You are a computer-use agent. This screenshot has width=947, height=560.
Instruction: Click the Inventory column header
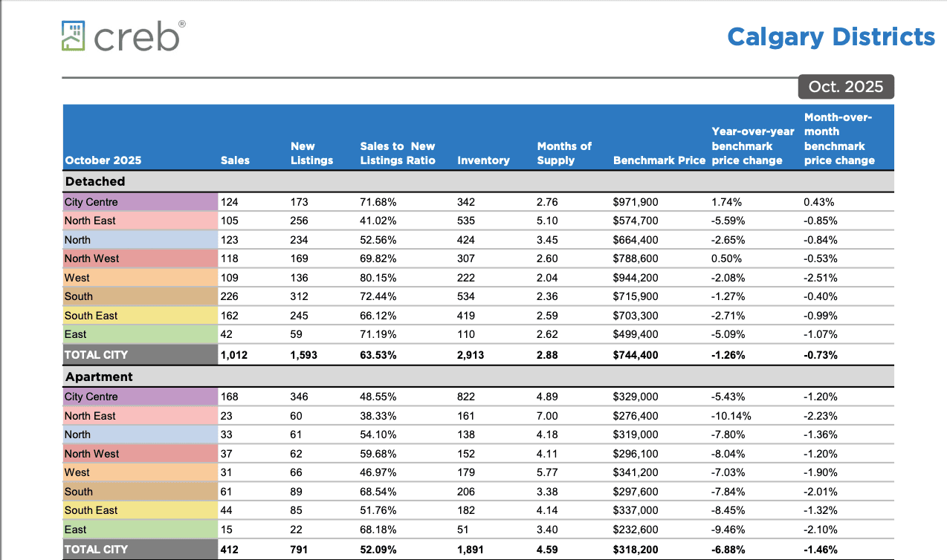click(x=483, y=160)
